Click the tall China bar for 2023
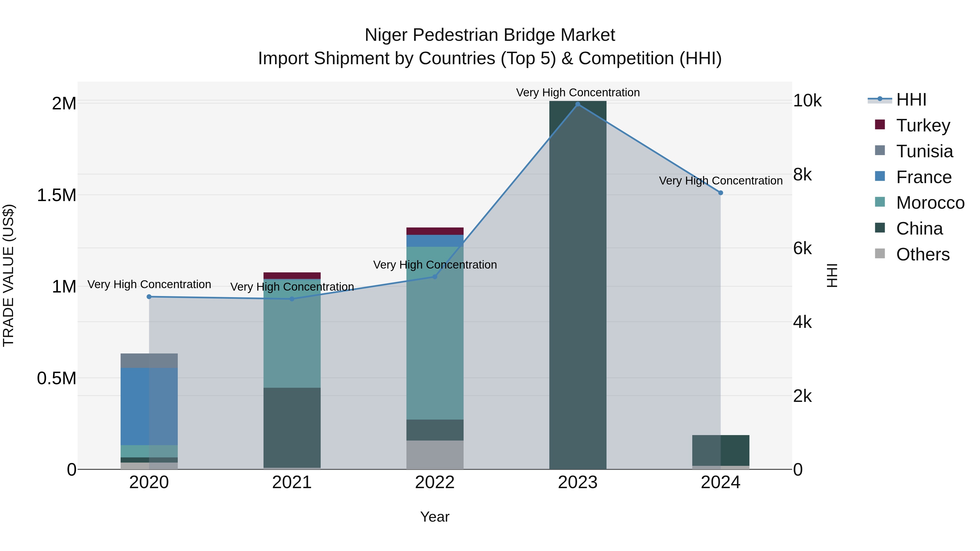Viewport: 980px width, 551px height. click(578, 285)
